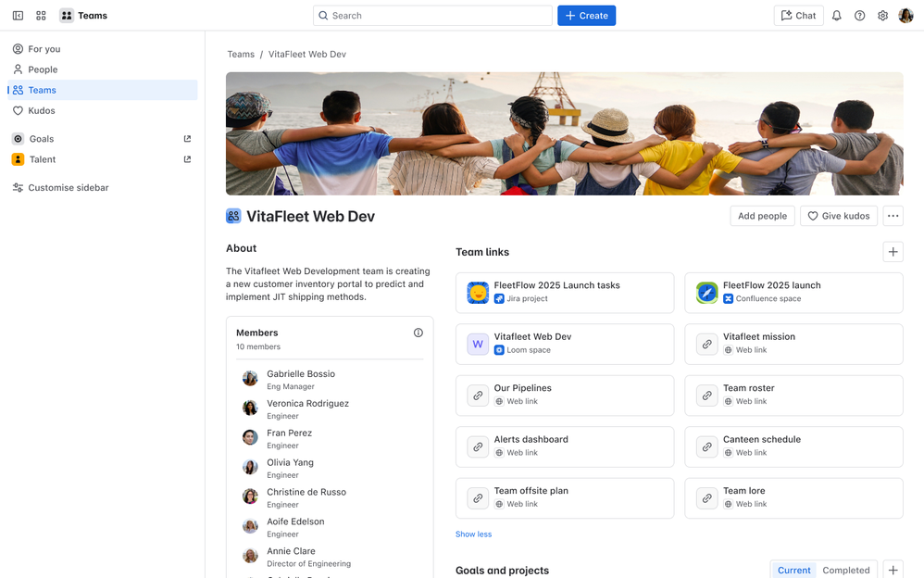Open Goals in the sidebar

[103, 139]
